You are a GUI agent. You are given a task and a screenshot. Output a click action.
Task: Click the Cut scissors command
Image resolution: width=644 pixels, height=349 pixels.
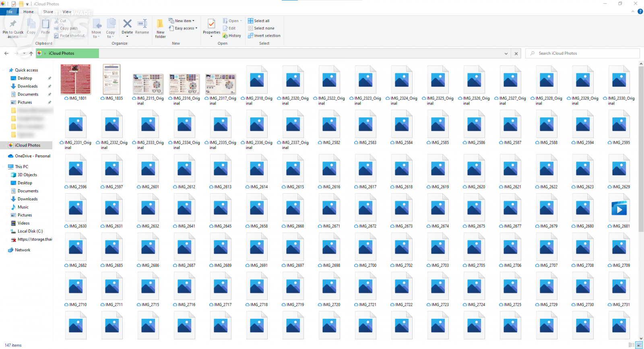(60, 21)
